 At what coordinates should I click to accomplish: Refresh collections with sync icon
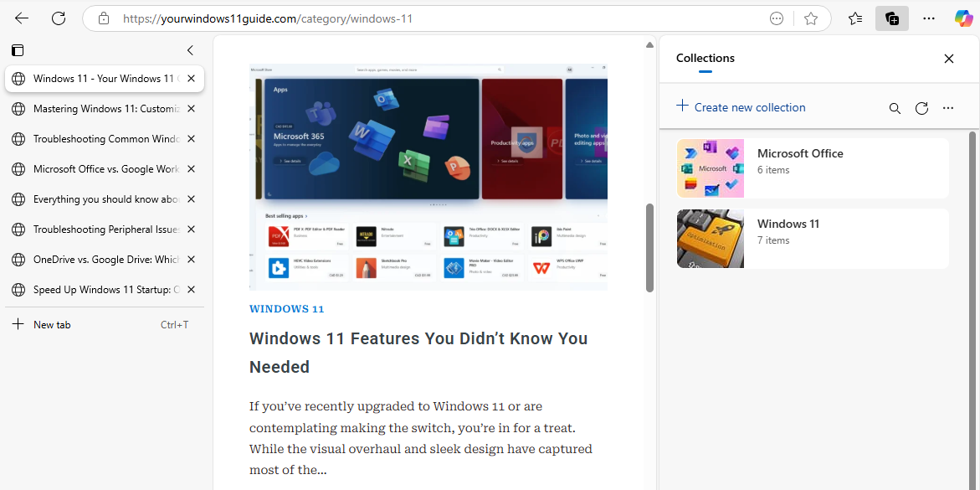click(921, 108)
